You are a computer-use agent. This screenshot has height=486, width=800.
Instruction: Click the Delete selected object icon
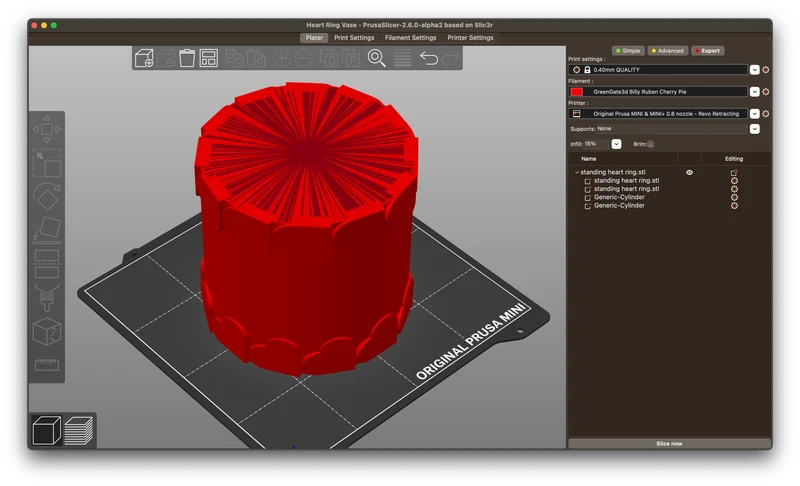click(x=166, y=58)
